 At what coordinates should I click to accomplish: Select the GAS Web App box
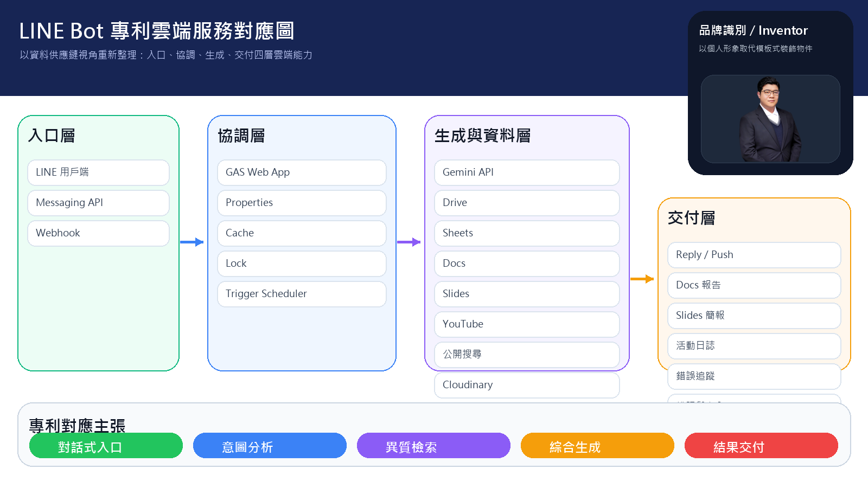coord(302,172)
